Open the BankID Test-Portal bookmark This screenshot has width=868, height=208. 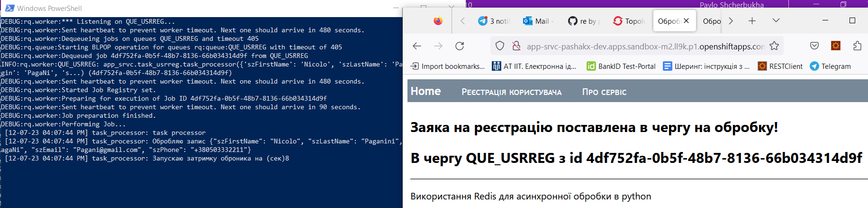pos(621,66)
